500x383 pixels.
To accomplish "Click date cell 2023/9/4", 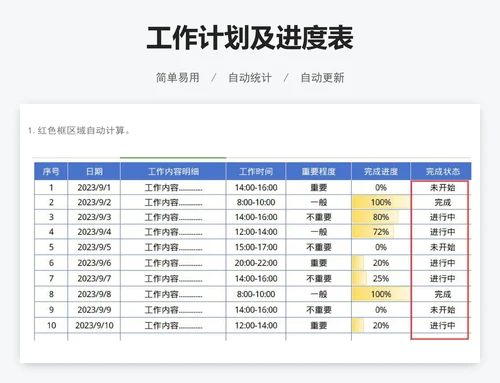I will pyautogui.click(x=94, y=232).
